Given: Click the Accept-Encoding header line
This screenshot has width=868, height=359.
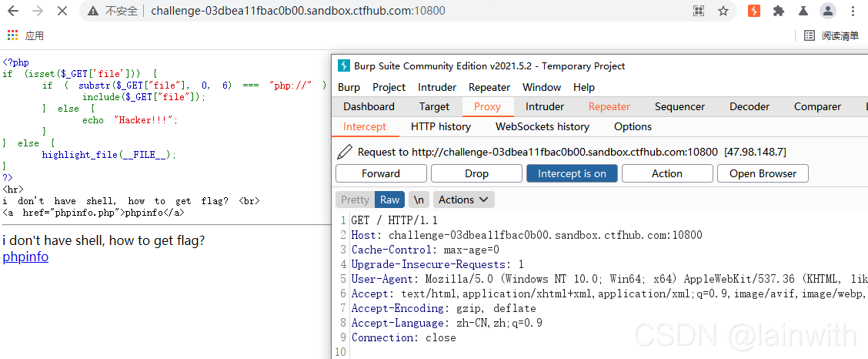Looking at the screenshot, I should coord(443,308).
